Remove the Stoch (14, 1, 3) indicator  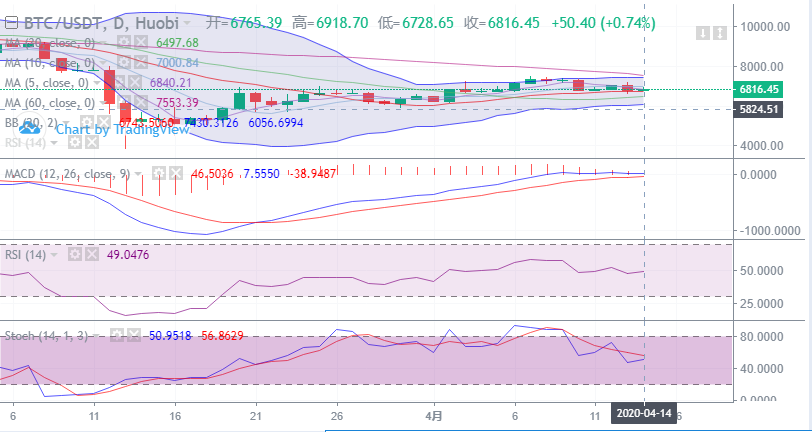(x=134, y=336)
